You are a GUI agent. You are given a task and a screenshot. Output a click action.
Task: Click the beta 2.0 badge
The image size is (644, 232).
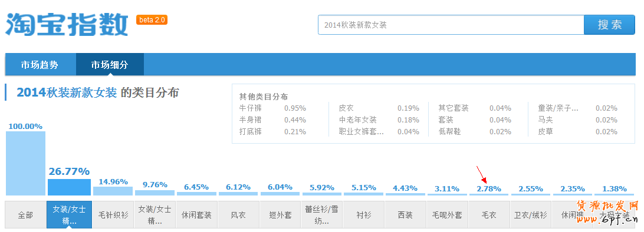point(152,19)
